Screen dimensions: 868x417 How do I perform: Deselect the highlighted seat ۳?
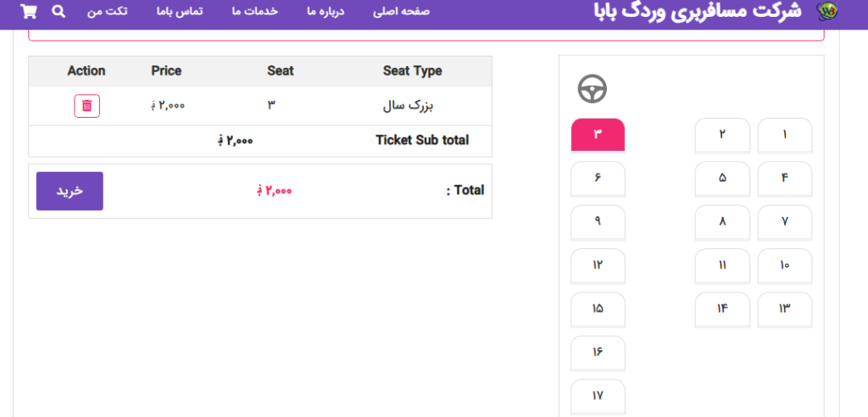click(x=598, y=135)
